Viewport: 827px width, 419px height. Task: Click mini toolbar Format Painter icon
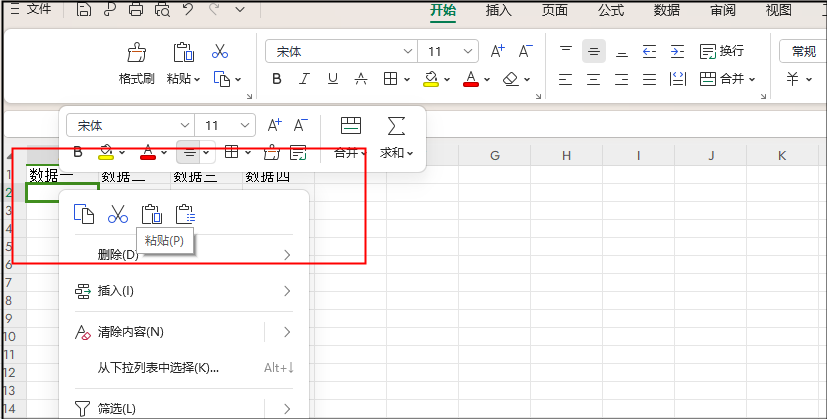[x=271, y=153]
